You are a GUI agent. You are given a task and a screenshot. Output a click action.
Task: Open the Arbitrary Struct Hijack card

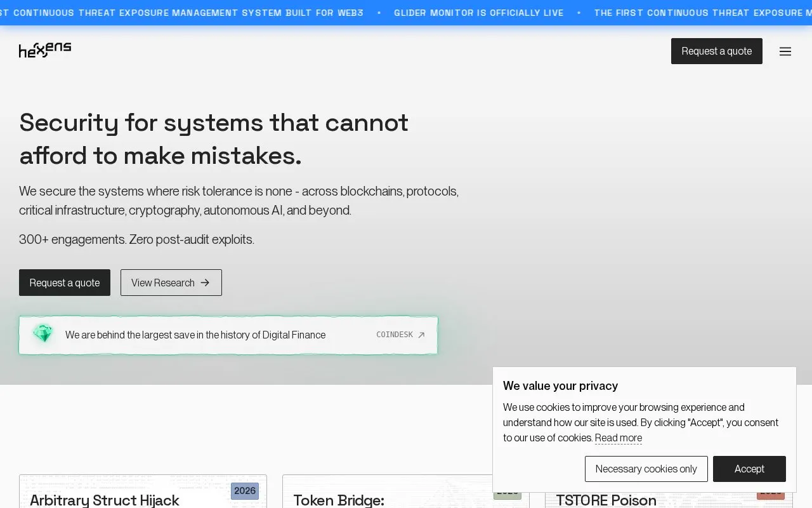point(143,491)
